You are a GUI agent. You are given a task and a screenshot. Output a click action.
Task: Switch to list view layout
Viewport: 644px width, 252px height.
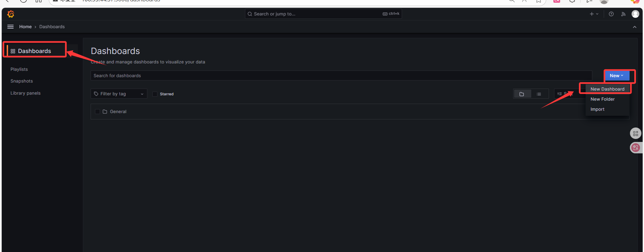(x=539, y=94)
